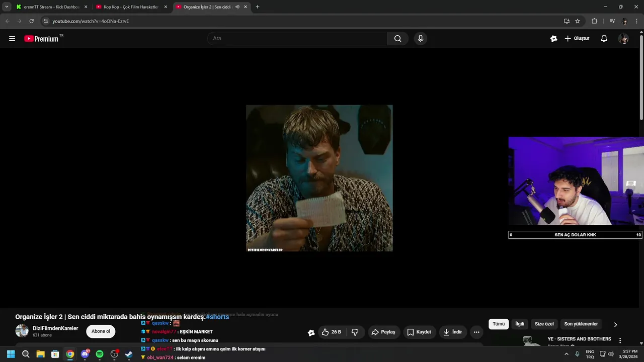Open YouTube account avatar menu
The image size is (644, 362).
[623, 39]
